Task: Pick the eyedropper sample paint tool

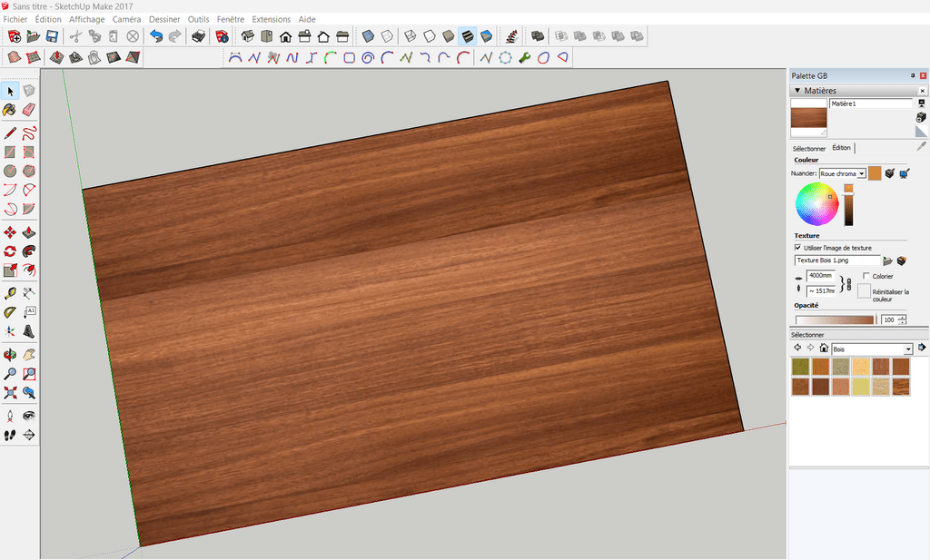Action: [x=920, y=146]
